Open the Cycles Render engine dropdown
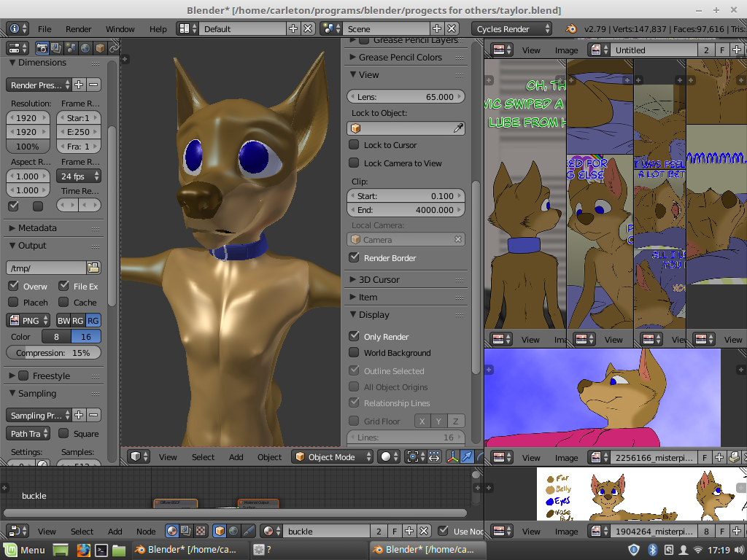This screenshot has width=747, height=560. click(513, 29)
